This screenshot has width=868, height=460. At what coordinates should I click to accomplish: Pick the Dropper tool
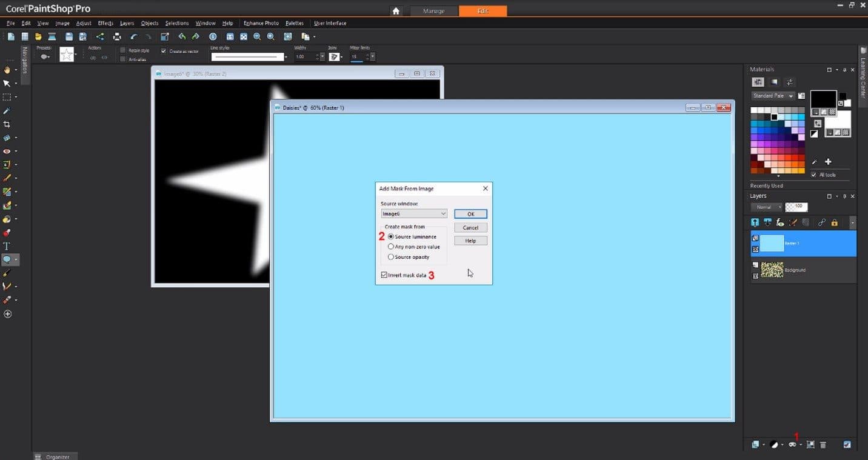[7, 111]
